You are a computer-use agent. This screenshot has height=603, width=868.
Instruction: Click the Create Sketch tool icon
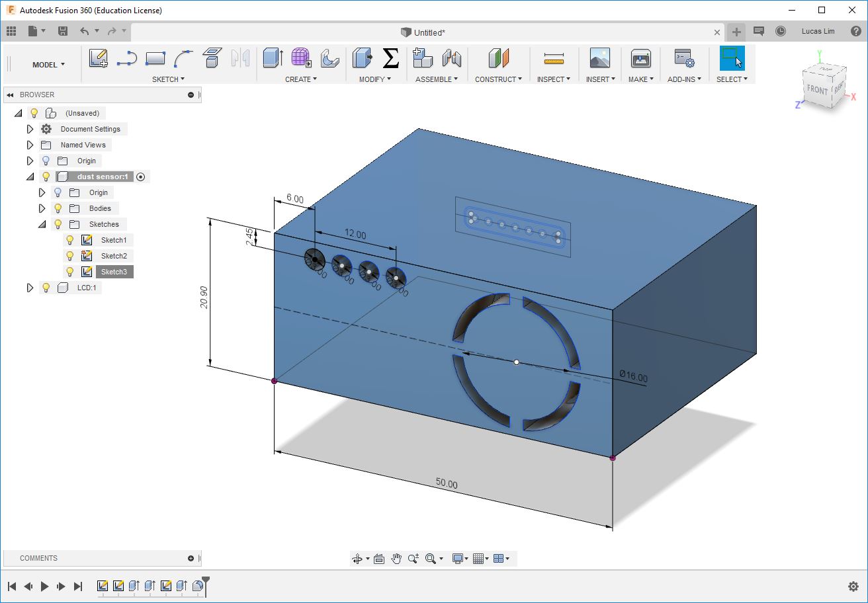[99, 59]
